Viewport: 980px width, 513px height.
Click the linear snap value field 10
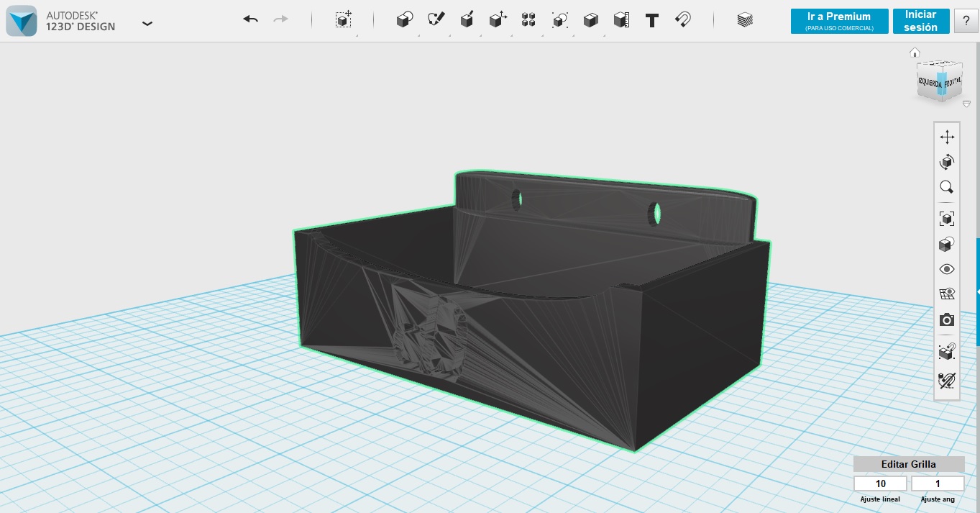pyautogui.click(x=881, y=484)
